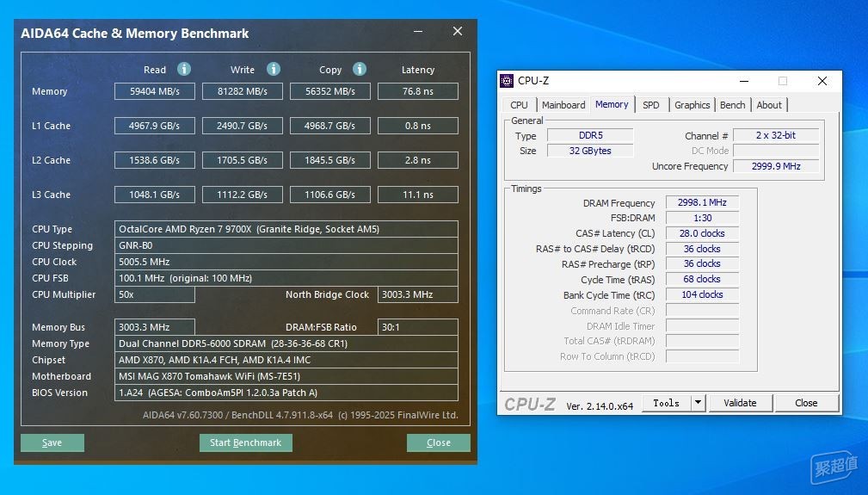The width and height of the screenshot is (868, 495).
Task: Click the Size field 32 GBytes in CPU-Z
Action: pos(590,151)
